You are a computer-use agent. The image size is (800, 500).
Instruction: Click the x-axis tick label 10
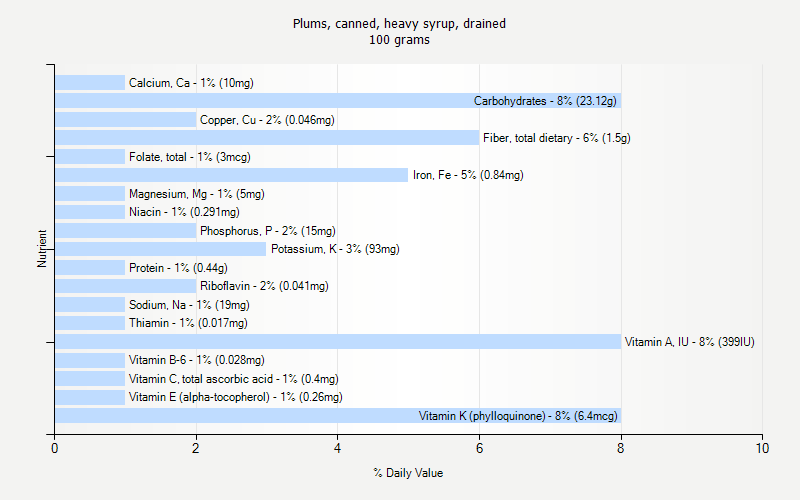(x=762, y=448)
